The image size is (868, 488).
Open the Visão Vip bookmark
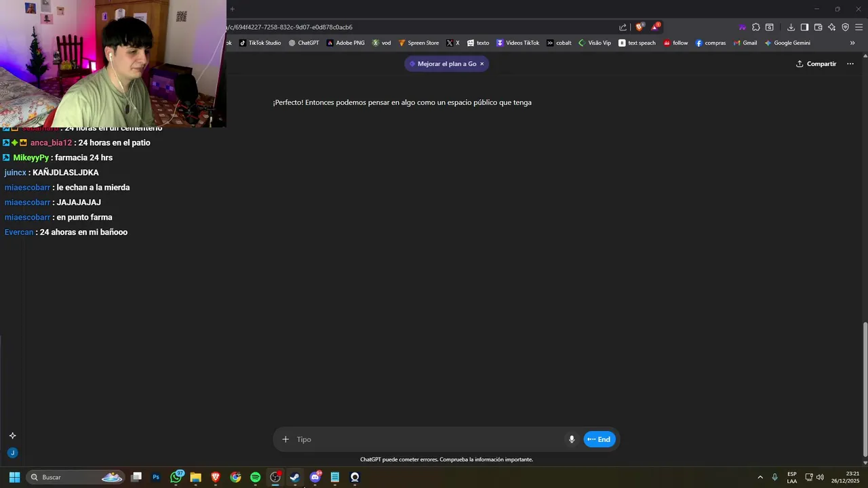pyautogui.click(x=595, y=43)
